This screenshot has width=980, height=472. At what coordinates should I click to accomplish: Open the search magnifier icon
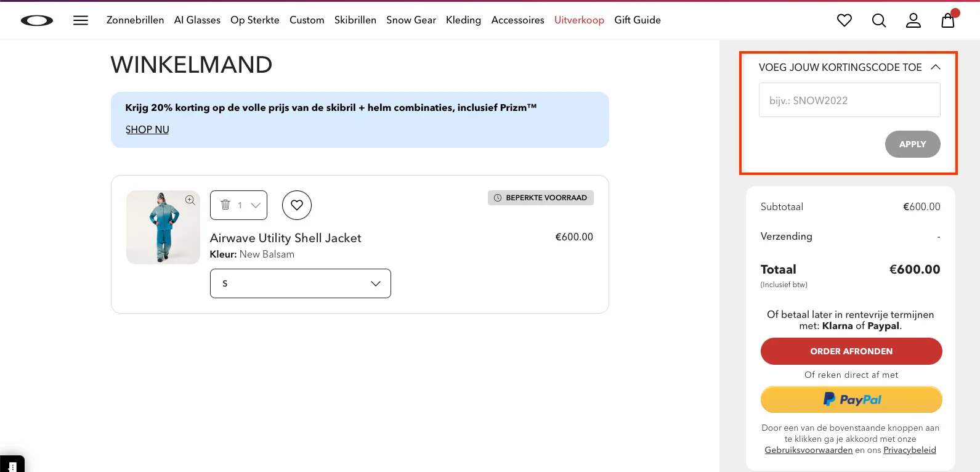[x=879, y=20]
